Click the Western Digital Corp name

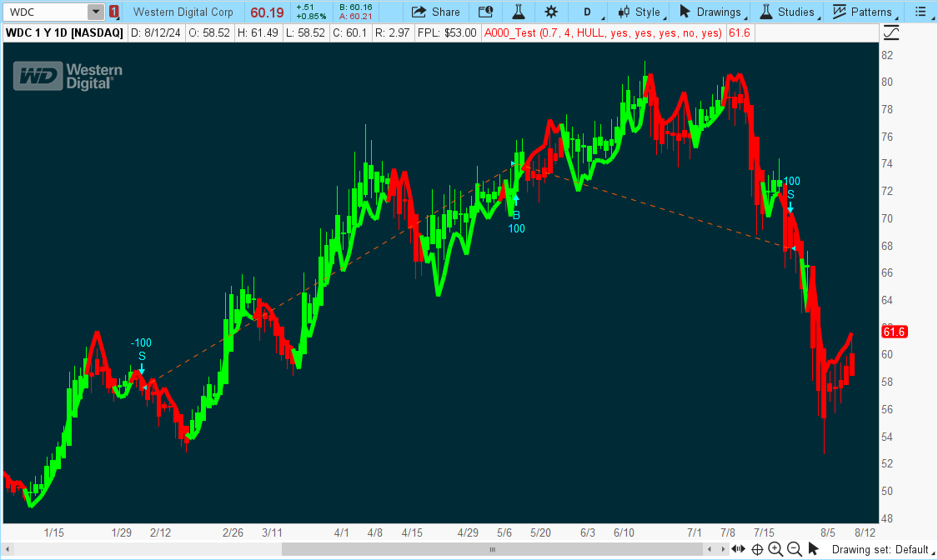pyautogui.click(x=183, y=12)
